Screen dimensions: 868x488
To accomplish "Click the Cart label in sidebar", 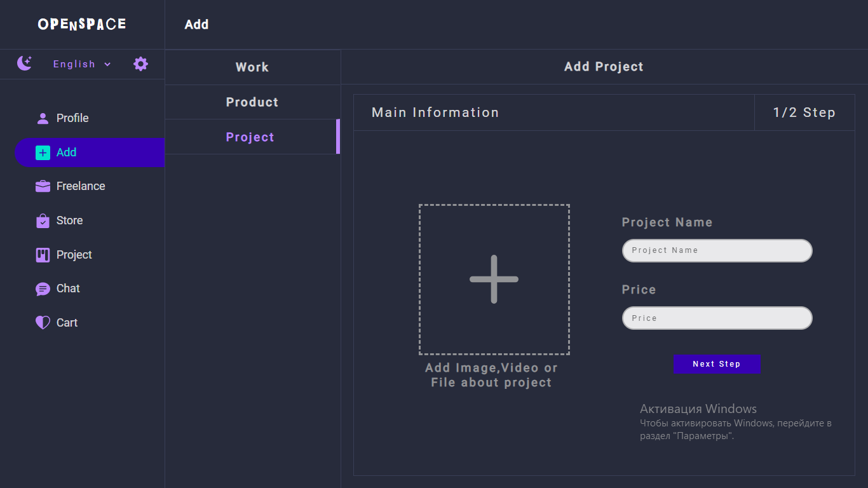I will (67, 323).
